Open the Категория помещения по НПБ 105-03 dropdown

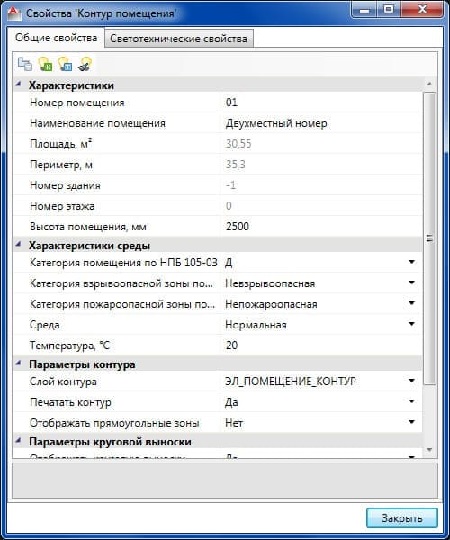(x=411, y=262)
